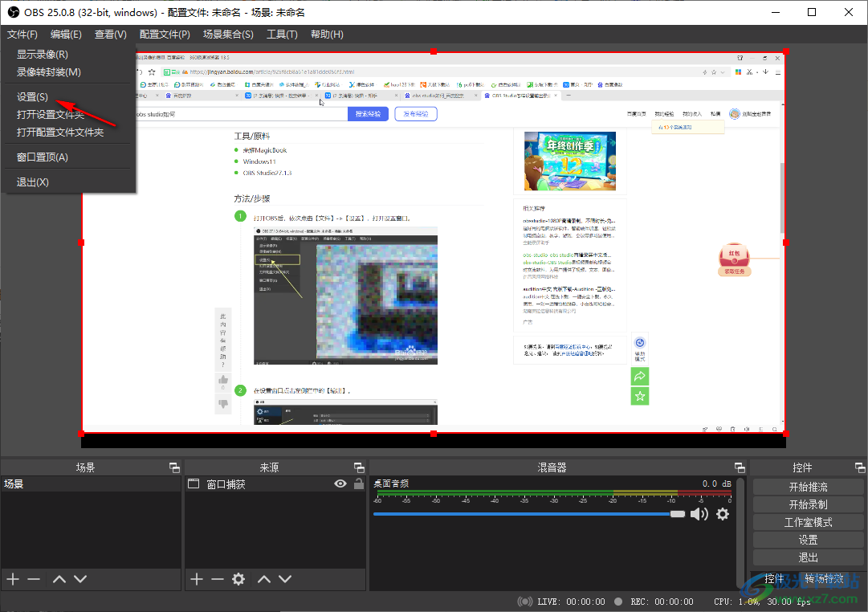
Task: Toggle lock on 窗口捕获 source
Action: (x=359, y=483)
